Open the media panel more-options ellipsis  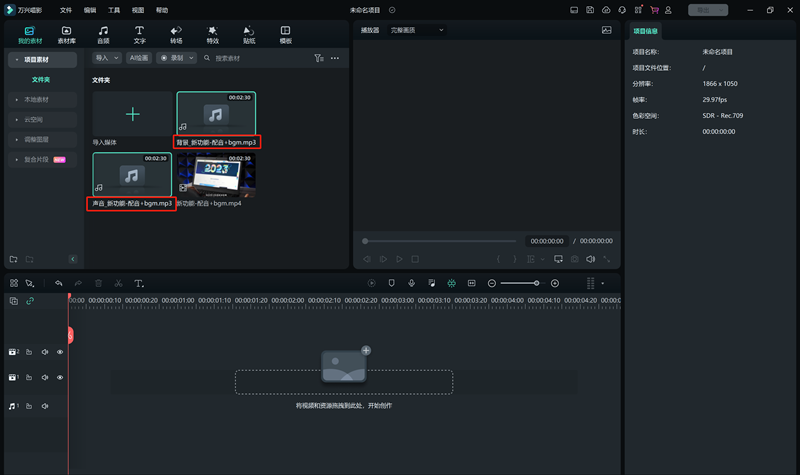[x=335, y=58]
